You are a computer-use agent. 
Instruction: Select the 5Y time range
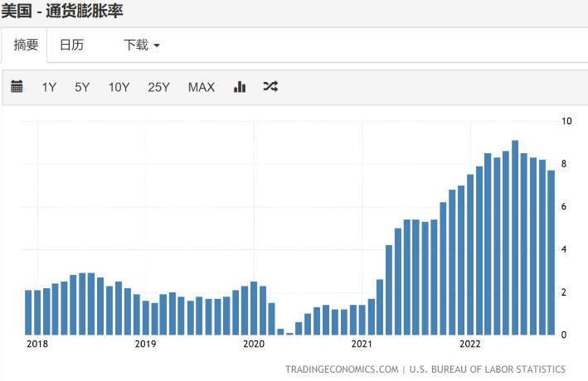coord(82,87)
